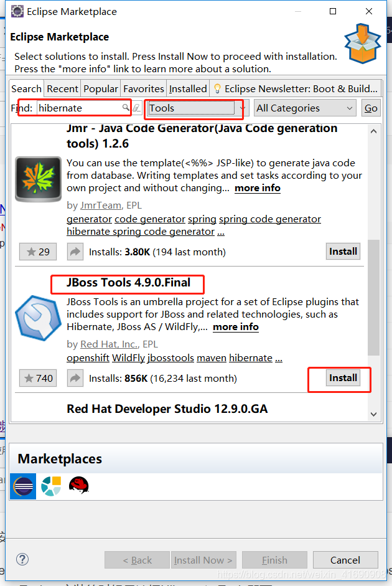Install Jmr Java Code Generator
The image size is (392, 586).
[x=343, y=252]
